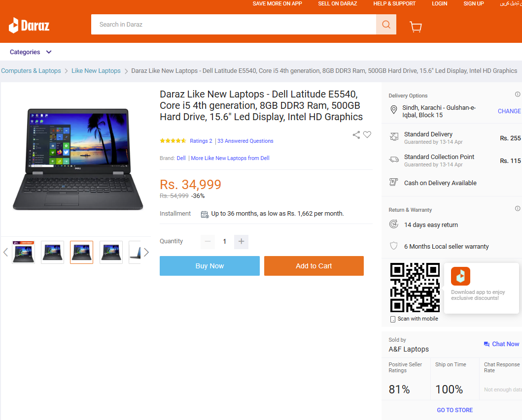Click the Scan with mobile phone icon
The height and width of the screenshot is (420, 522).
tap(393, 319)
